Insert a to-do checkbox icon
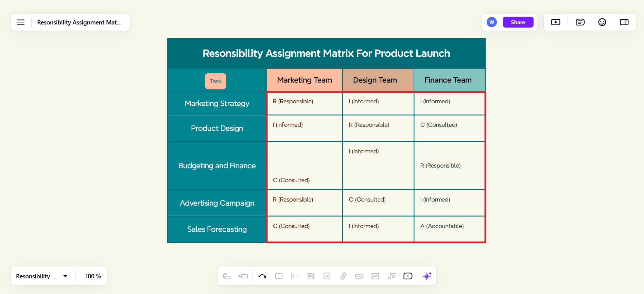The image size is (644, 294). (x=327, y=276)
